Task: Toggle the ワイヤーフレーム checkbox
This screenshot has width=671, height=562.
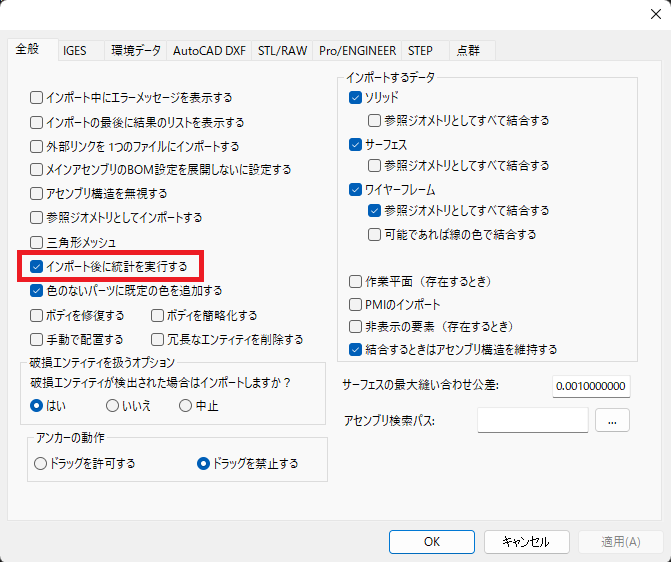Action: pyautogui.click(x=356, y=189)
